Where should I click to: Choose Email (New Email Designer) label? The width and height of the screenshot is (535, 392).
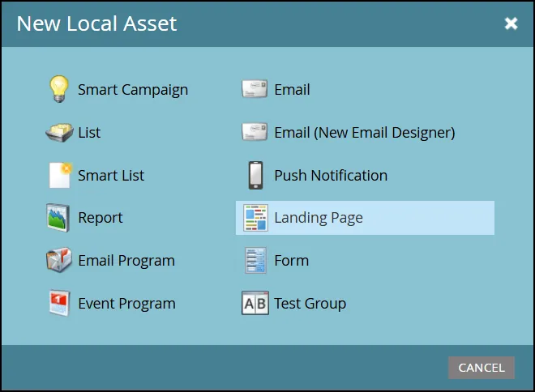pos(365,133)
